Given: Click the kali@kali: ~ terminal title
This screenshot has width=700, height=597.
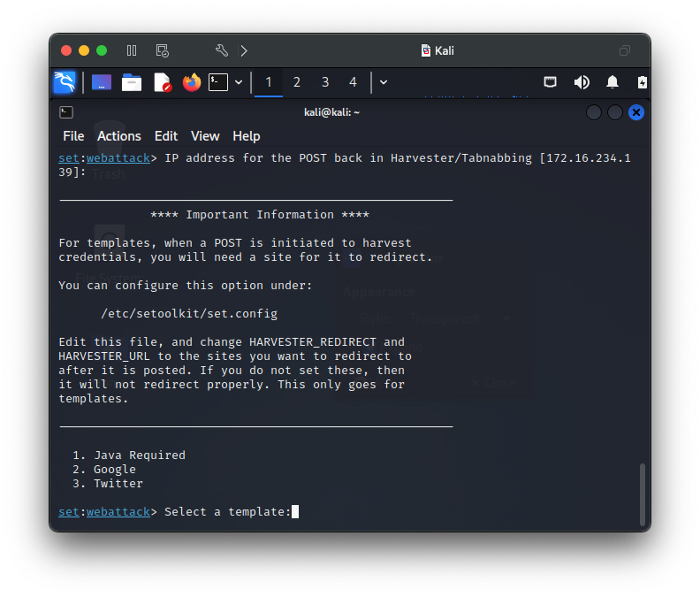Looking at the screenshot, I should point(331,112).
